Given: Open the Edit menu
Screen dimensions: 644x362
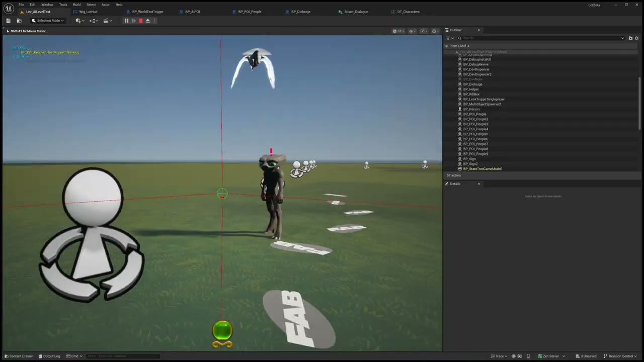Looking at the screenshot, I should tap(32, 5).
